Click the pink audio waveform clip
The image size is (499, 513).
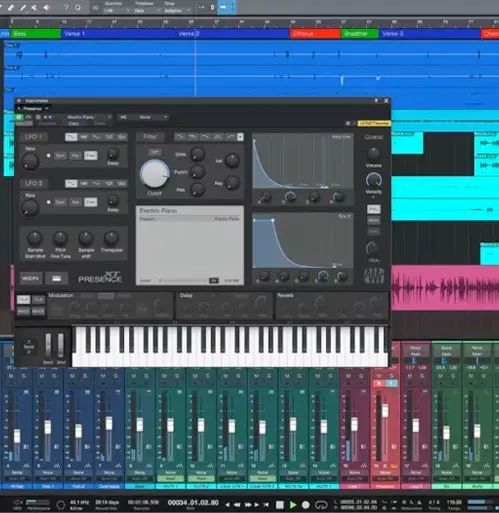(445, 287)
